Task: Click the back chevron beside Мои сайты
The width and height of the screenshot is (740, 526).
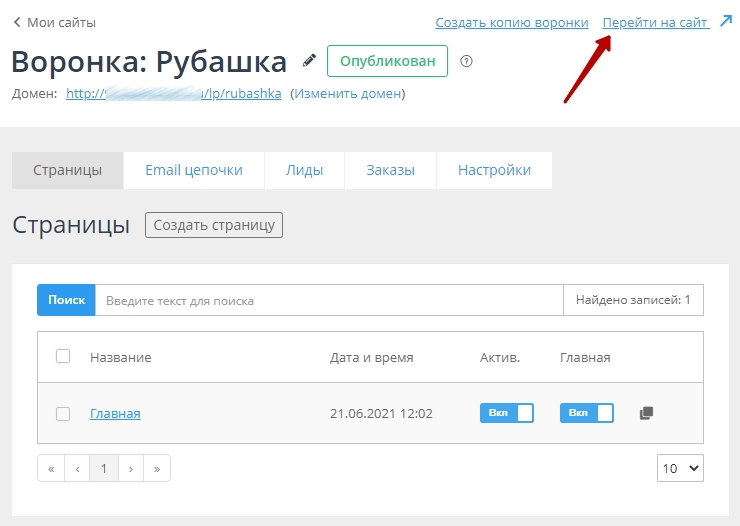Action: tap(17, 22)
